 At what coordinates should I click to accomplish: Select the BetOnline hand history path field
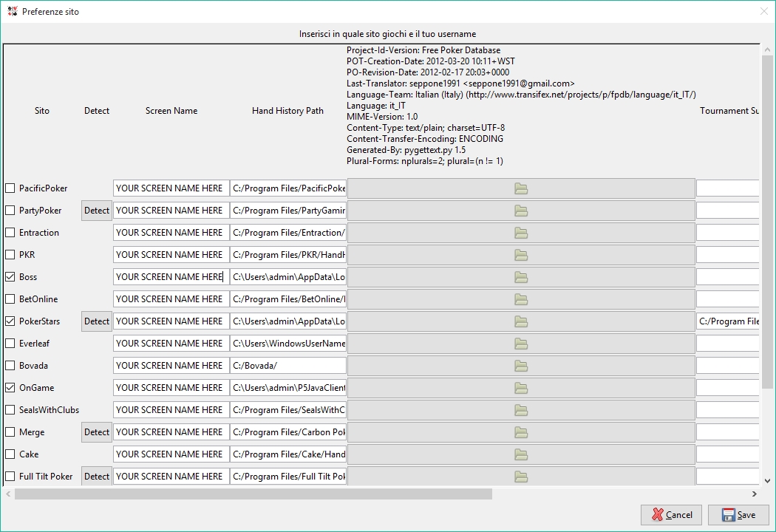[288, 299]
